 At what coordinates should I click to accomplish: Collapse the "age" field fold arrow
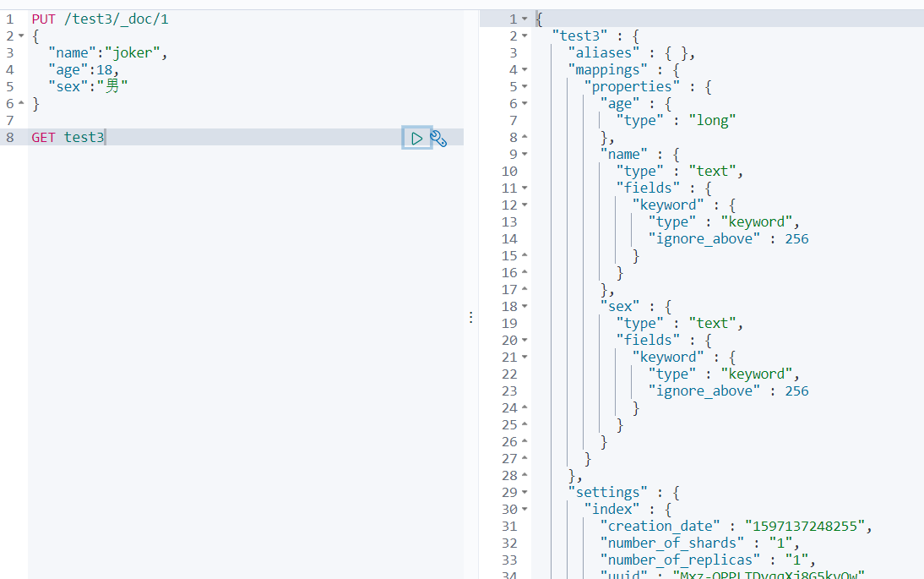pos(525,104)
